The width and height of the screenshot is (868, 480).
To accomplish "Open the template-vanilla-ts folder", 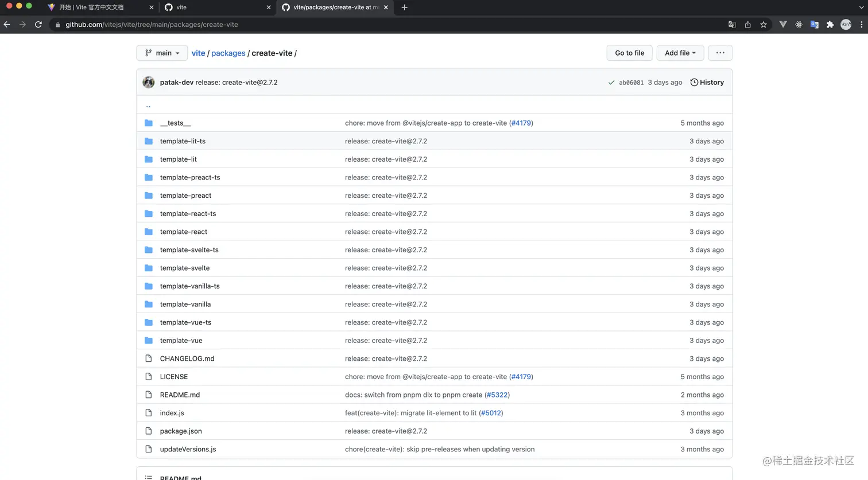I will point(190,286).
